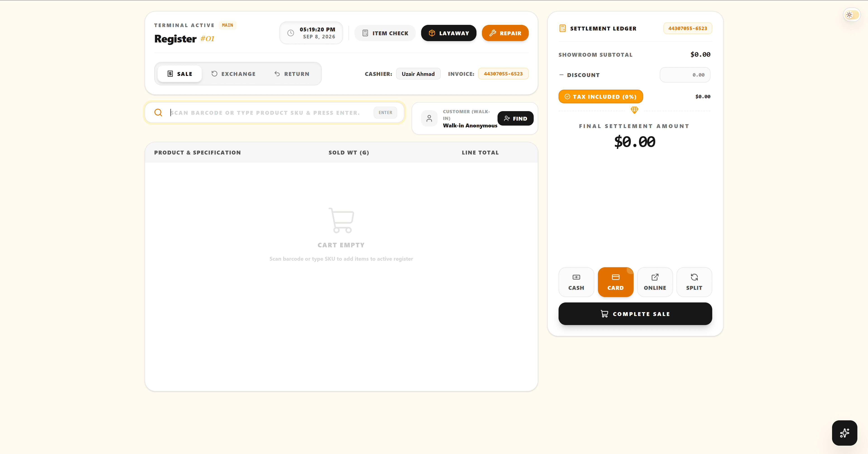The width and height of the screenshot is (868, 454).
Task: Click the MAIN terminal badge
Action: (x=227, y=25)
